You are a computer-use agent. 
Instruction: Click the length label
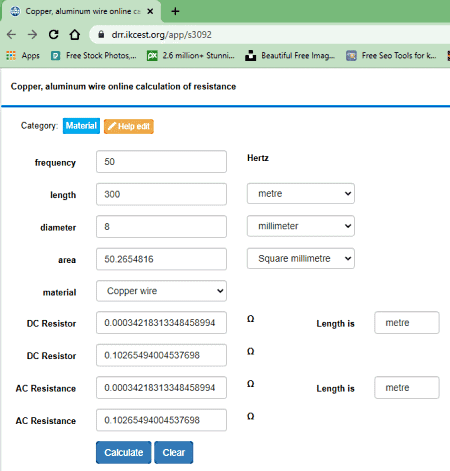63,195
